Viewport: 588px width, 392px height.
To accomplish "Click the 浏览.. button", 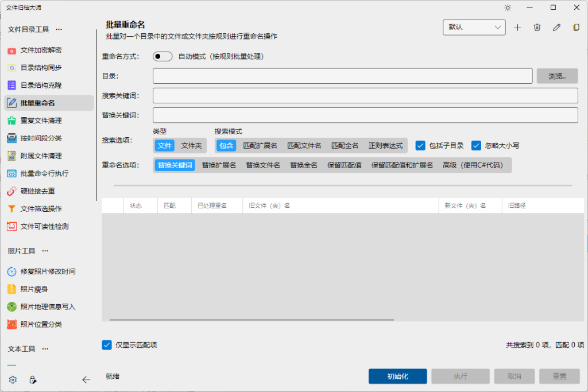I will [556, 75].
